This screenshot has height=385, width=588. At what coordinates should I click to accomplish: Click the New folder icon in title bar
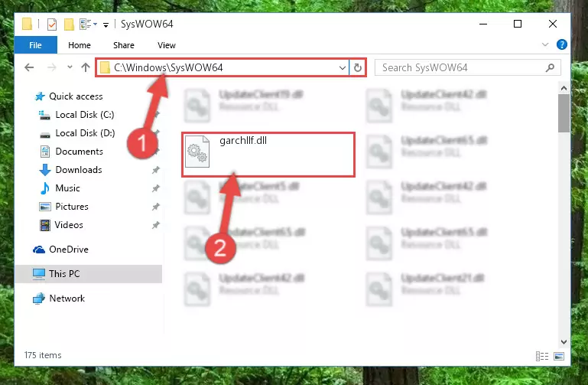(69, 24)
